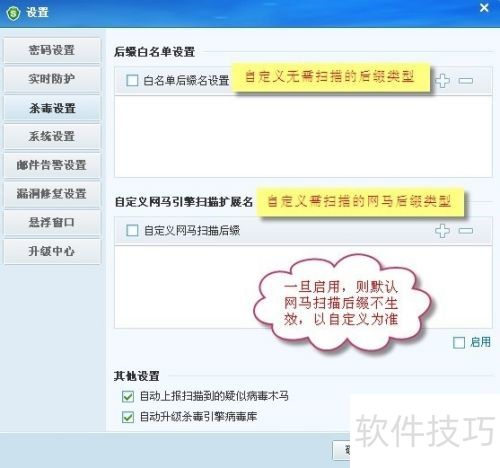500x468 pixels.
Task: Click the green shield logo in title bar
Action: pos(13,13)
